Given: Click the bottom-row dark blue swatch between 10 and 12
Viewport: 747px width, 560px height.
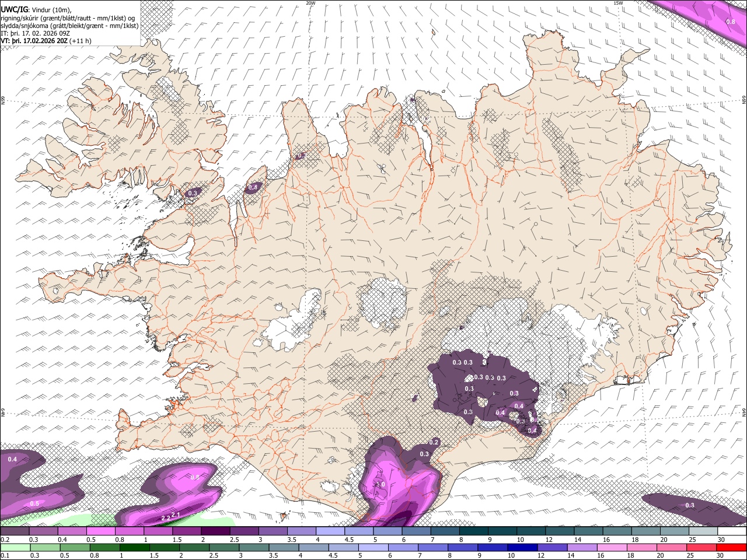Looking at the screenshot, I should tap(521, 548).
